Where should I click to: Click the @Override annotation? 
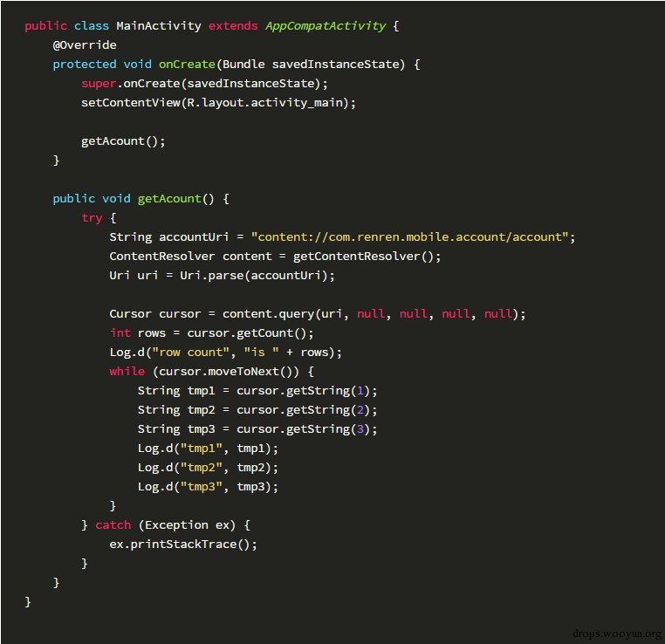(x=85, y=45)
